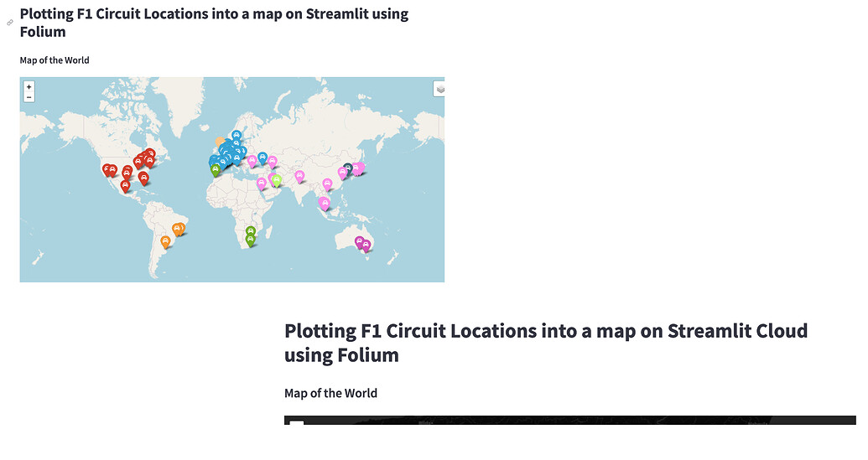This screenshot has width=868, height=460.
Task: Click the pale orange marker over Britain
Action: pyautogui.click(x=220, y=142)
